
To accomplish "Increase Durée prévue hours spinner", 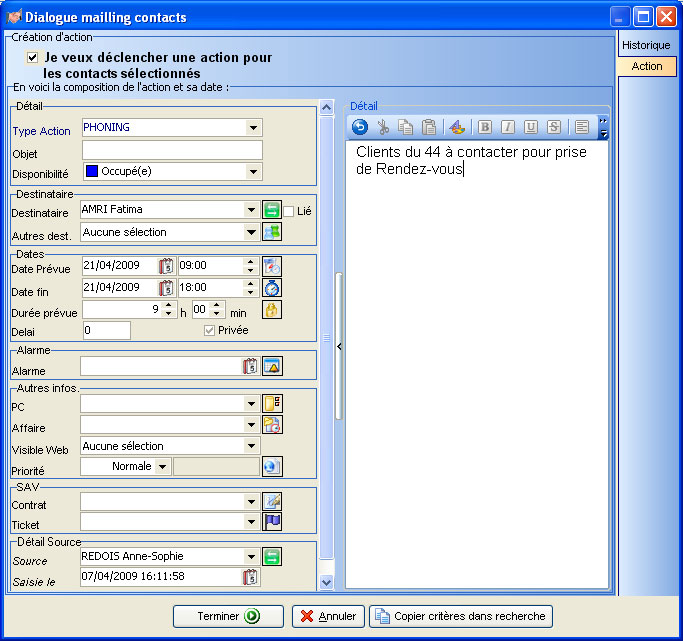I will coord(169,305).
